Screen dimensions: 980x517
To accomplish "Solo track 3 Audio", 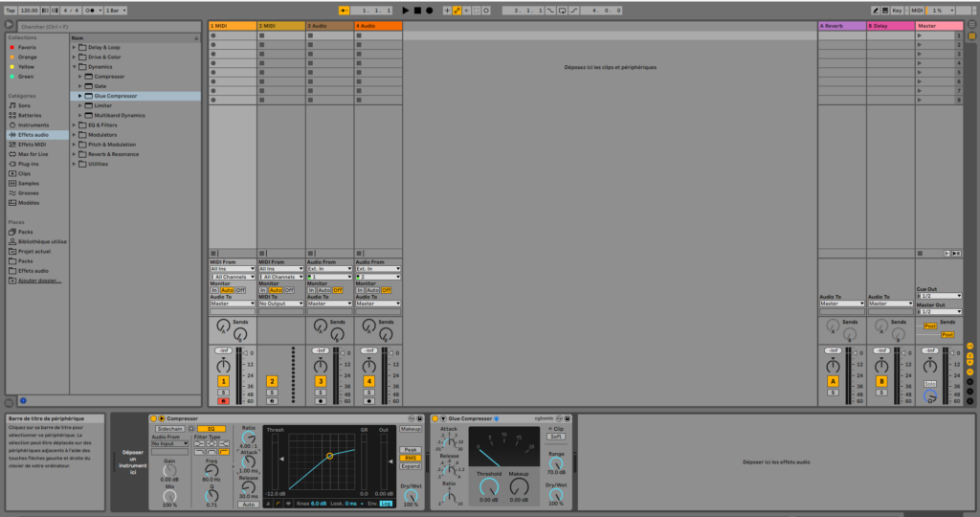I will pyautogui.click(x=321, y=393).
